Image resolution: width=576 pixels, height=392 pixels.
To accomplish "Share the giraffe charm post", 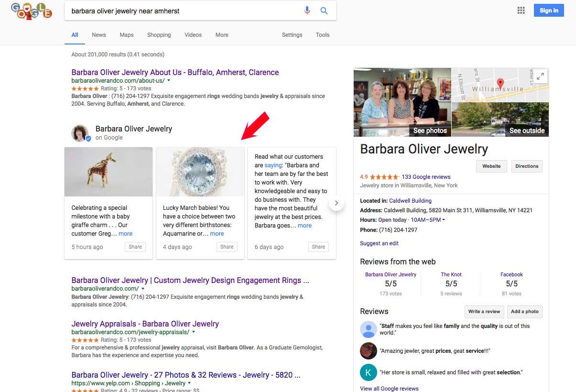I will (135, 247).
